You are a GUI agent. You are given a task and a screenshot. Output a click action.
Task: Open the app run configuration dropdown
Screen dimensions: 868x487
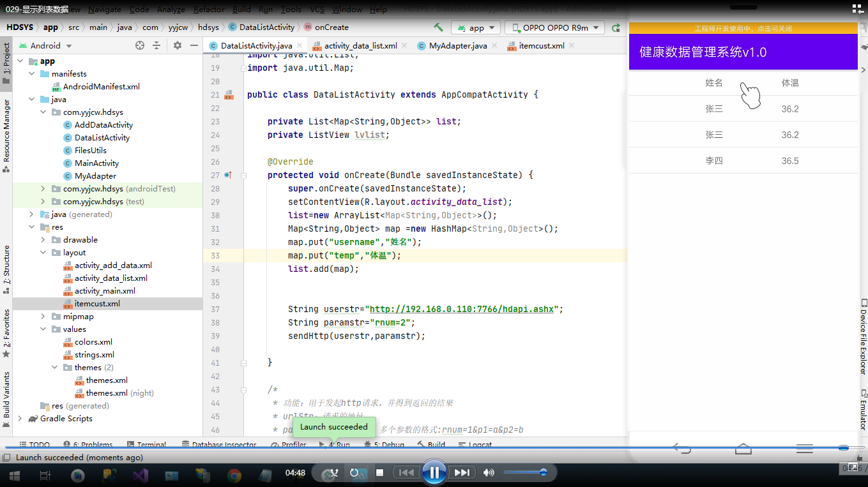[x=476, y=28]
